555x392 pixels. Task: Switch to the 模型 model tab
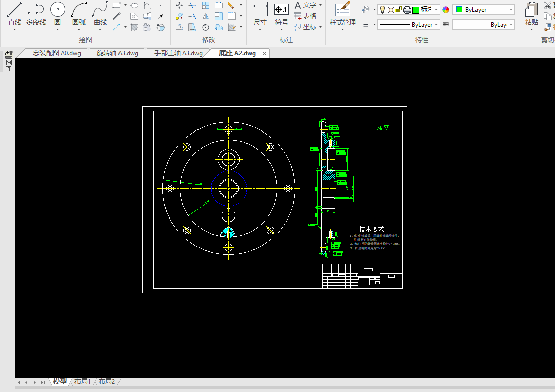[60, 382]
